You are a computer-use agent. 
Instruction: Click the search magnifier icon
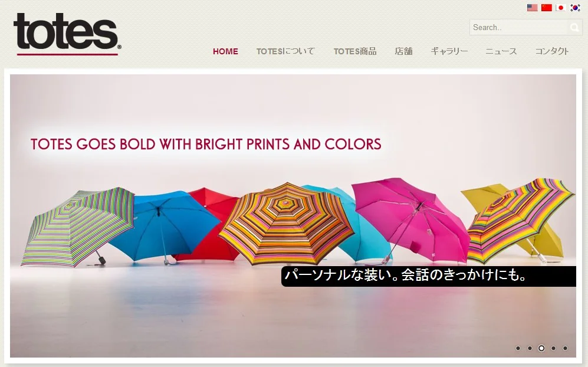[x=574, y=27]
